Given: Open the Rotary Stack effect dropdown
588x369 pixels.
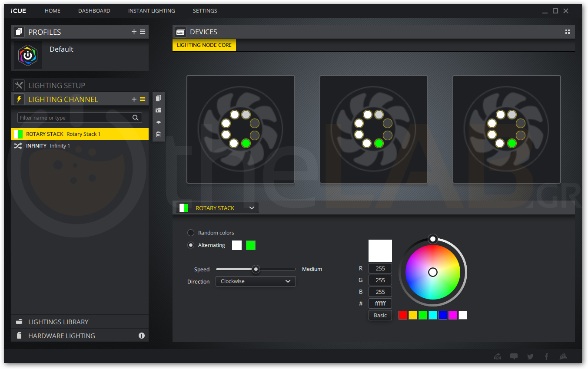Looking at the screenshot, I should tap(218, 208).
